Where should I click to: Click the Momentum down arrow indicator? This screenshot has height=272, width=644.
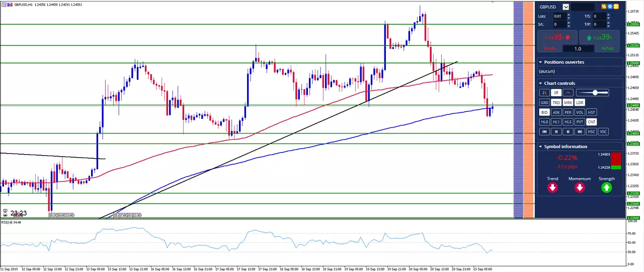580,187
